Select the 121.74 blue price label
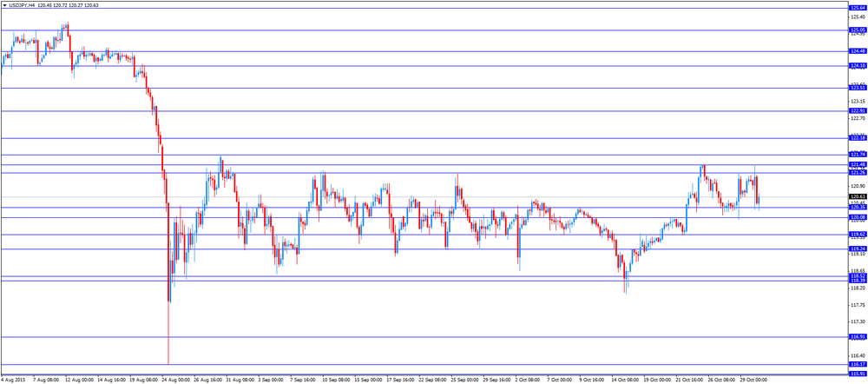 pyautogui.click(x=858, y=155)
